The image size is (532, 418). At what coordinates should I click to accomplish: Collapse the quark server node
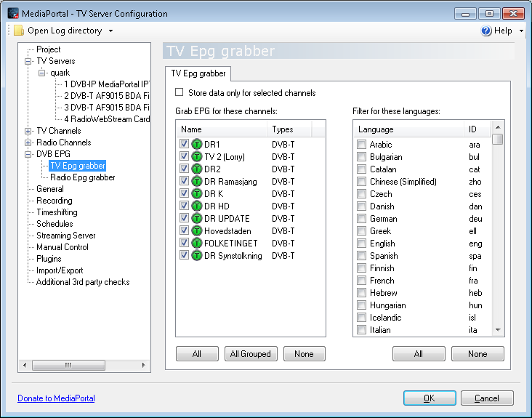41,73
